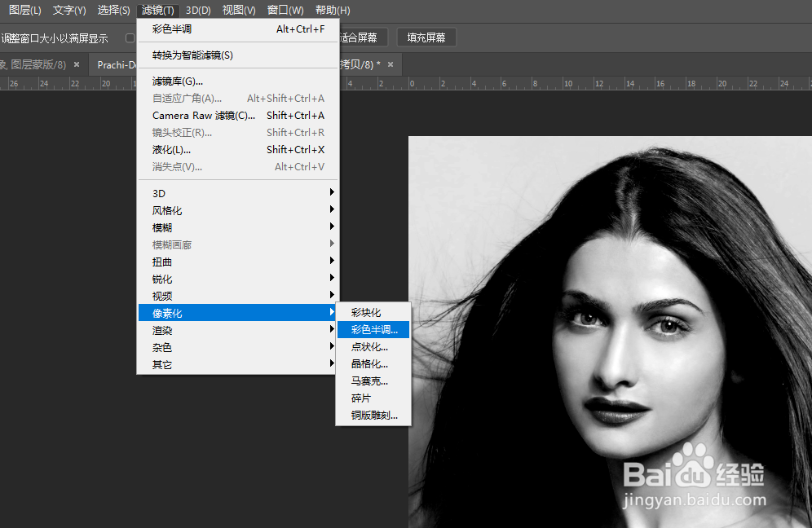The width and height of the screenshot is (812, 528).
Task: Open 液化(L)... filter
Action: (238, 150)
